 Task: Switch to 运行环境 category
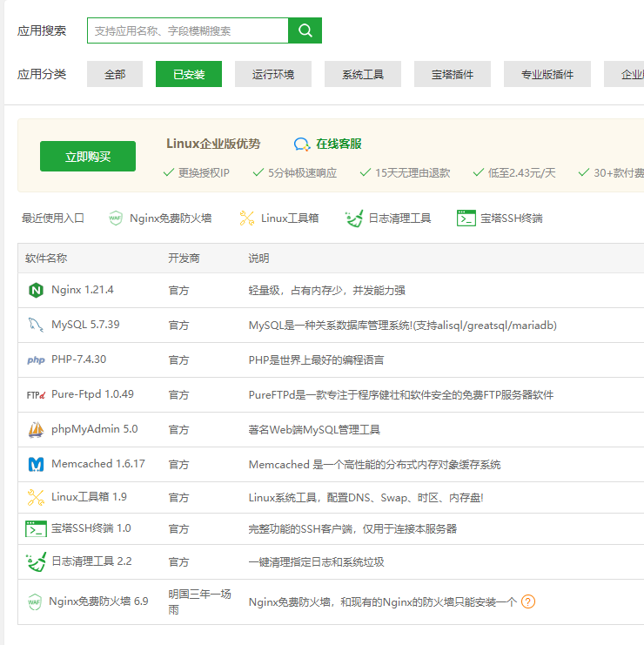pyautogui.click(x=273, y=74)
